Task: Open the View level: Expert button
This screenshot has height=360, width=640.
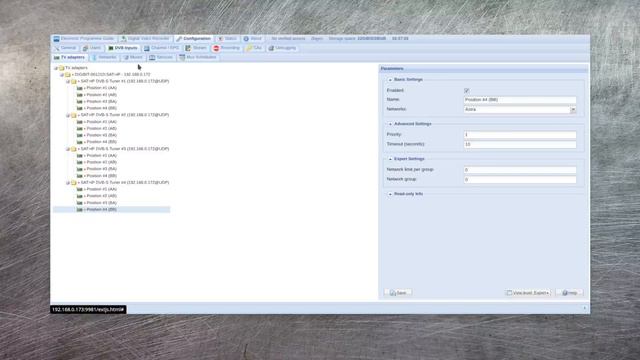Action: click(x=528, y=293)
